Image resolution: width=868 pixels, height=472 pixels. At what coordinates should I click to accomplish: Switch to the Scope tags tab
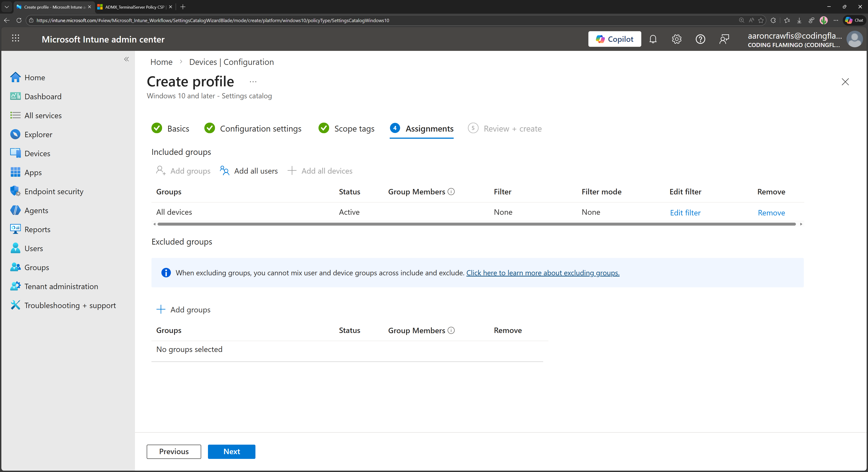coord(354,128)
